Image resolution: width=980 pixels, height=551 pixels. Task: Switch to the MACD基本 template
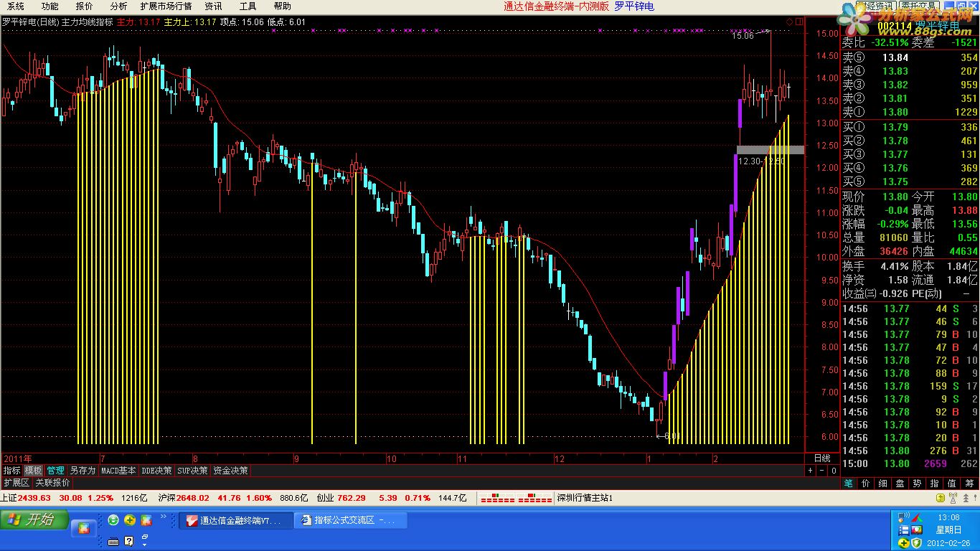tap(118, 471)
